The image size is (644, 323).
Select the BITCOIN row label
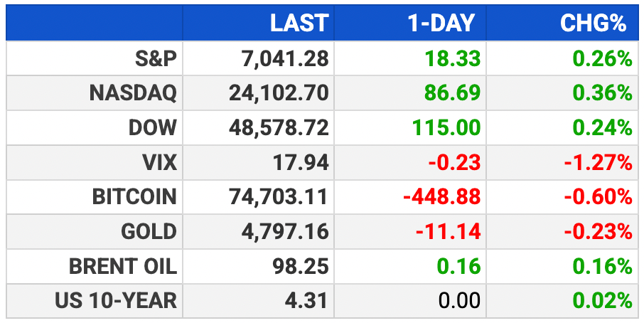(x=134, y=197)
